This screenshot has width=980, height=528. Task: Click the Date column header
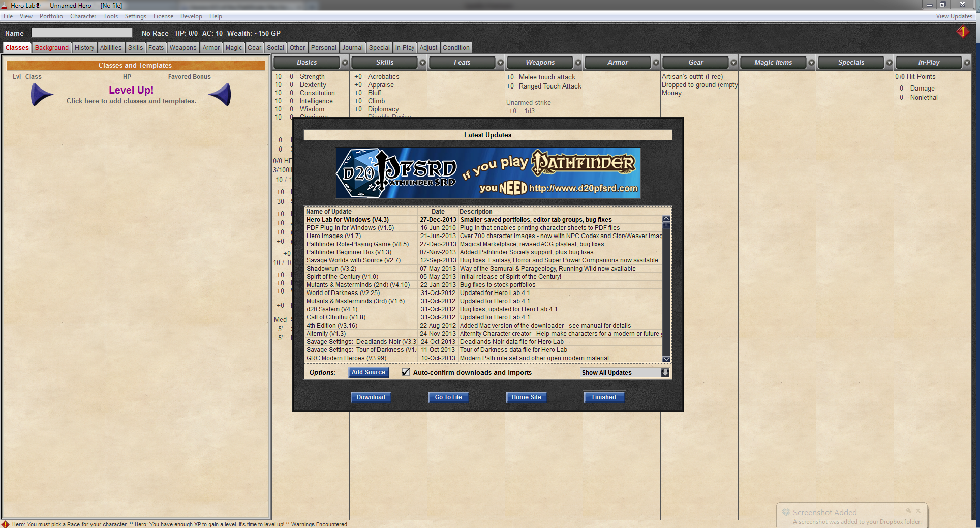tap(438, 212)
